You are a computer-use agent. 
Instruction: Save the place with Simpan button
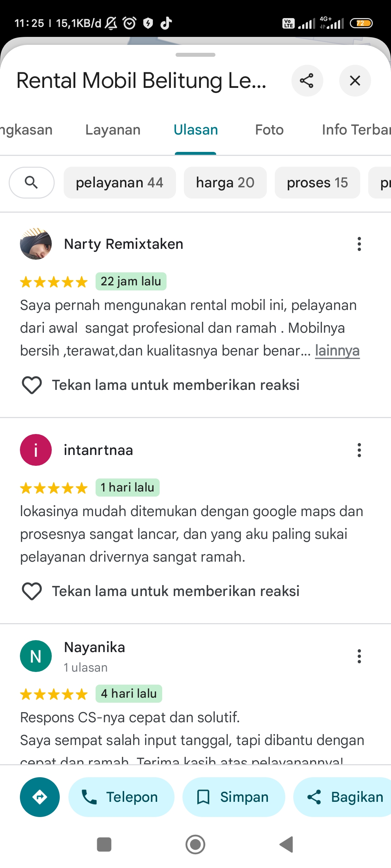click(234, 797)
